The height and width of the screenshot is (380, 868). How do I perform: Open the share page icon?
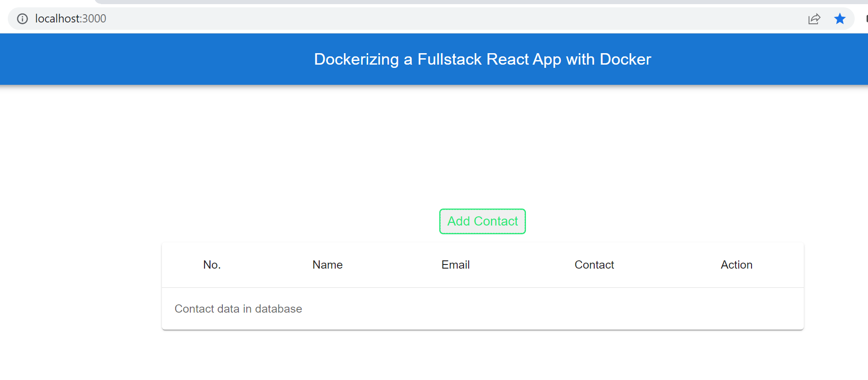[x=814, y=19]
